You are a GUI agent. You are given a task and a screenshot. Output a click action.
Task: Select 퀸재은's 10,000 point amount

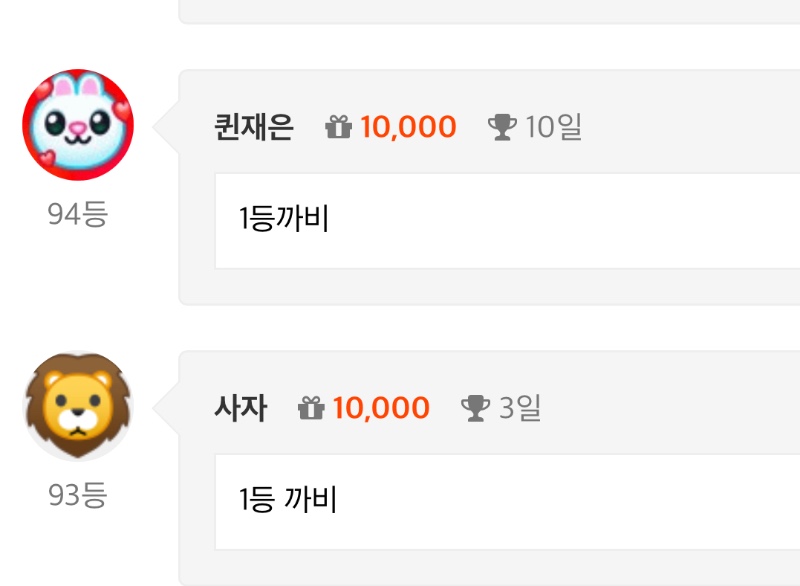[408, 127]
